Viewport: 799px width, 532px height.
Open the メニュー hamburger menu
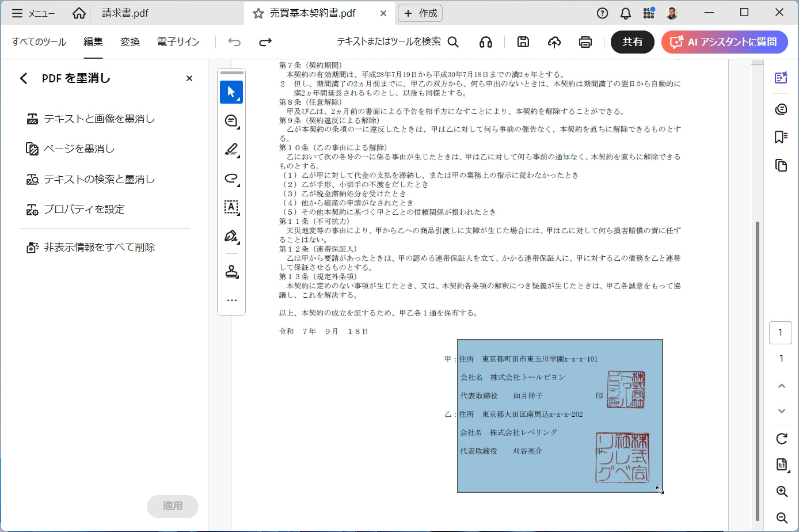pyautogui.click(x=33, y=13)
